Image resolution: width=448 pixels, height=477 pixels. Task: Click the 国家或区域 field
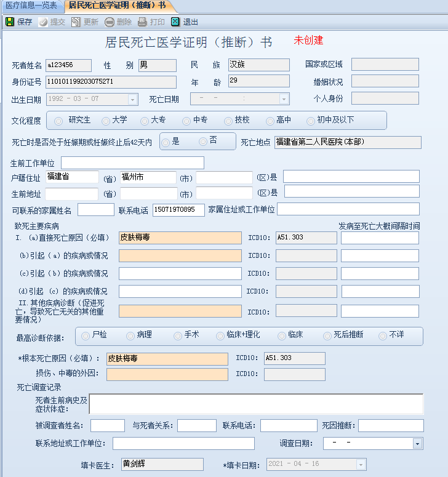point(385,65)
